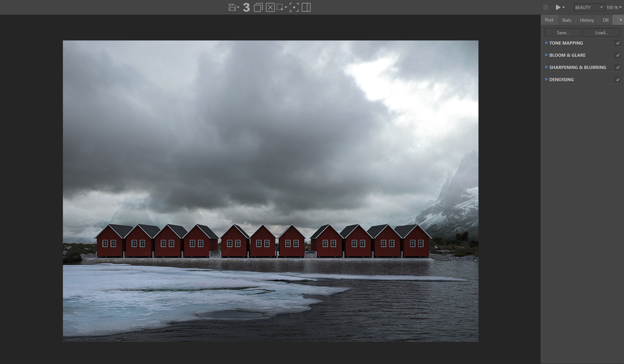Viewport: 624px width, 364px height.
Task: Open the BEAUTY render element dropdown
Action: 589,7
